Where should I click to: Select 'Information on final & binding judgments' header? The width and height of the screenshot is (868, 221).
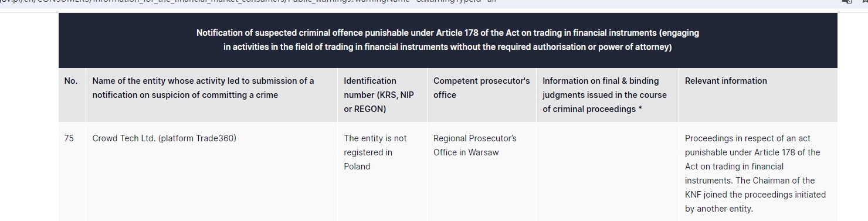coord(605,95)
